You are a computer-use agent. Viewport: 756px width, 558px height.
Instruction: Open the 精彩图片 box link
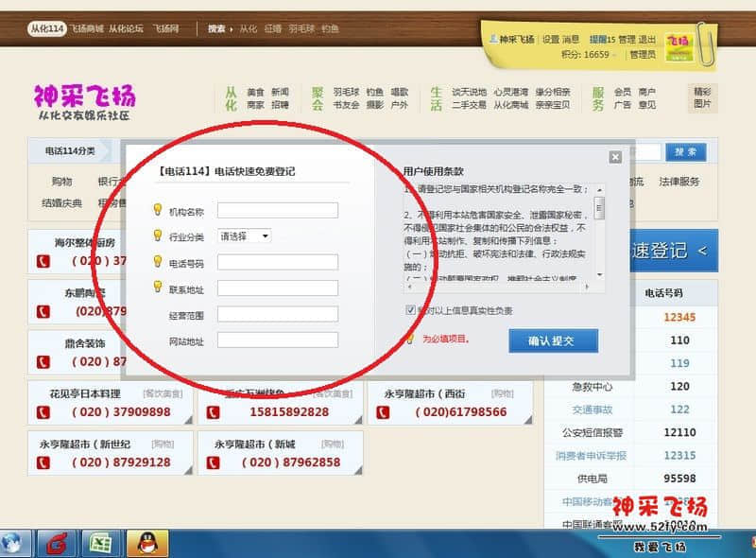pyautogui.click(x=702, y=97)
